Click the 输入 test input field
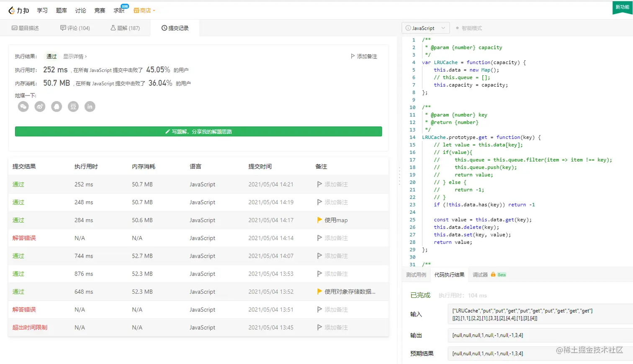This screenshot has width=633, height=364. [540, 314]
